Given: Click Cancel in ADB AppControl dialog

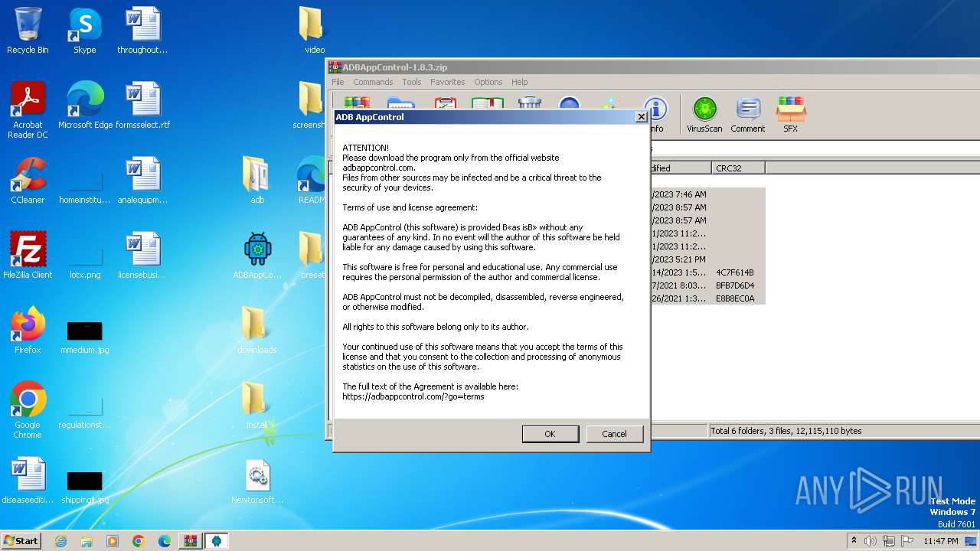Looking at the screenshot, I should point(614,434).
